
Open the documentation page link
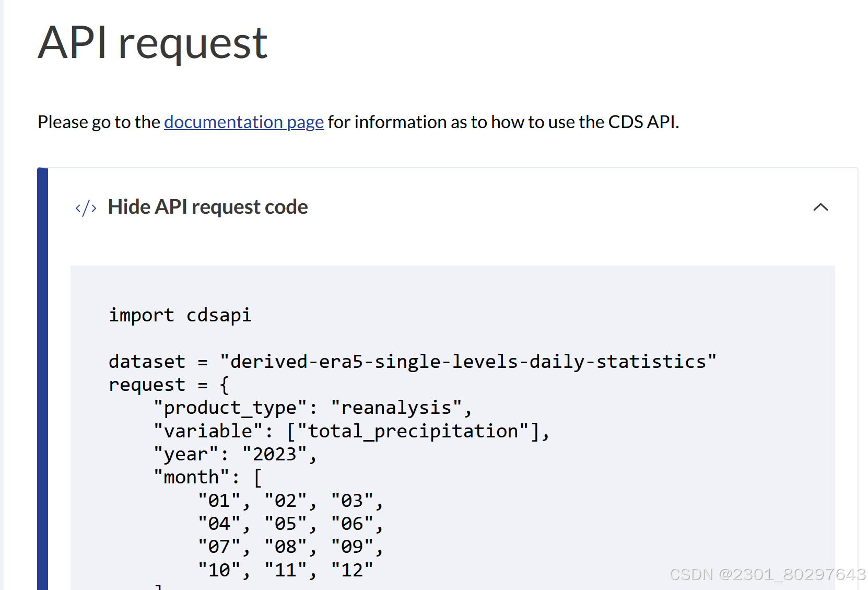pos(243,122)
